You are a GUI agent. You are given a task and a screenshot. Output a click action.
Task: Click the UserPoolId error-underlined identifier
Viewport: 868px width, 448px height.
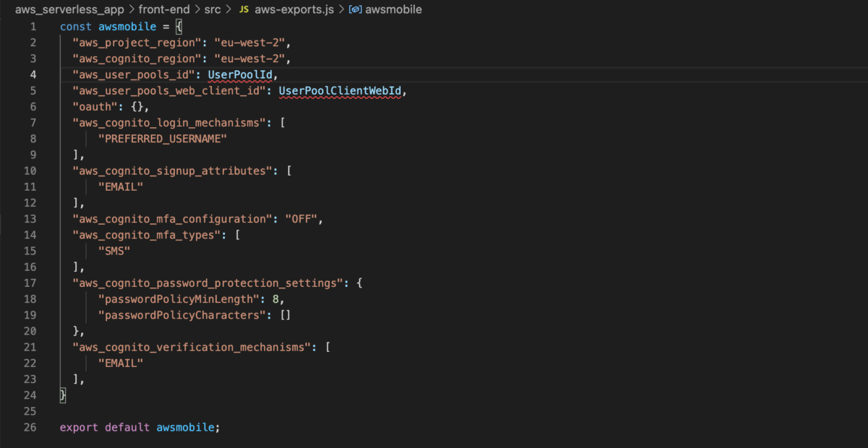click(x=242, y=74)
